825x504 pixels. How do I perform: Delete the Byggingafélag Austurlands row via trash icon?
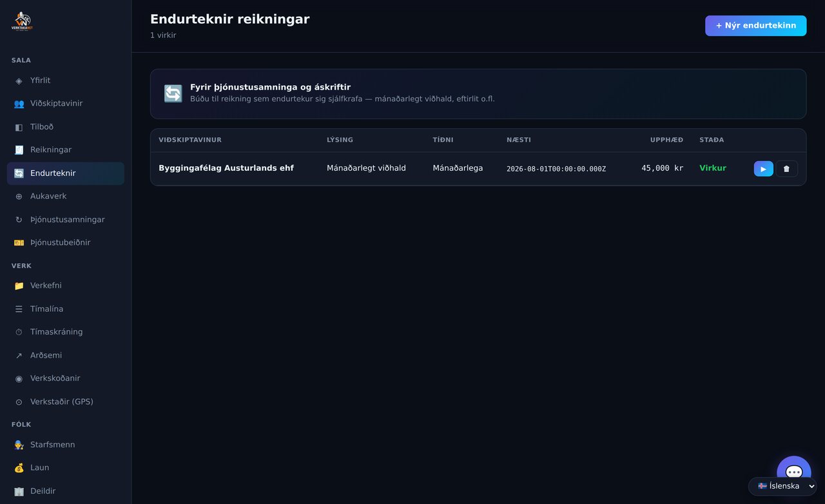point(786,169)
